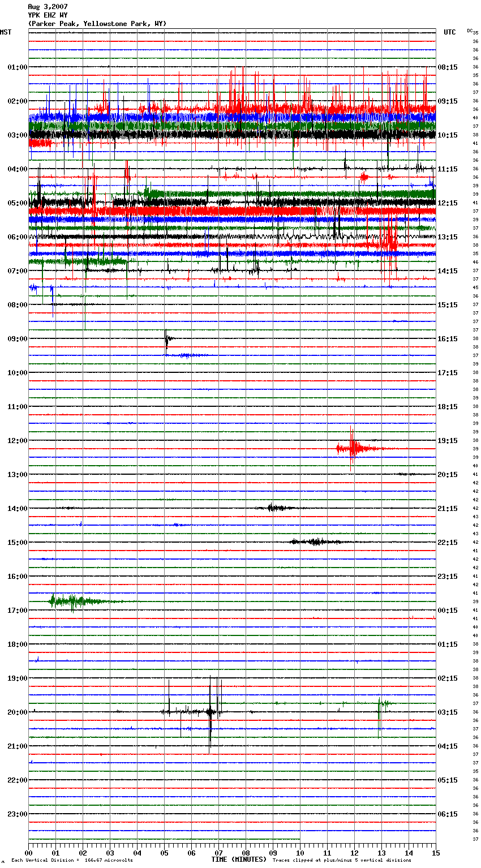Image resolution: width=481 pixels, height=868 pixels.
Task: Select the 23:00 MST time label
Action: click(x=18, y=814)
